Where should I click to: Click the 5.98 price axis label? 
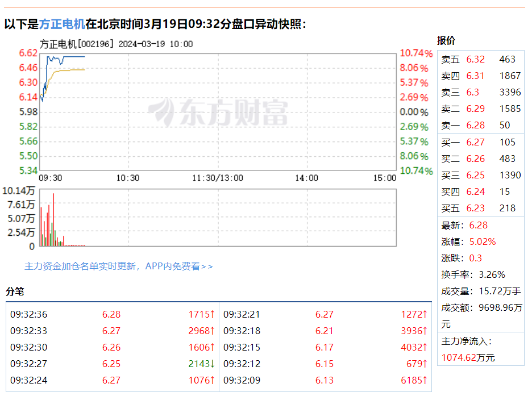click(28, 111)
